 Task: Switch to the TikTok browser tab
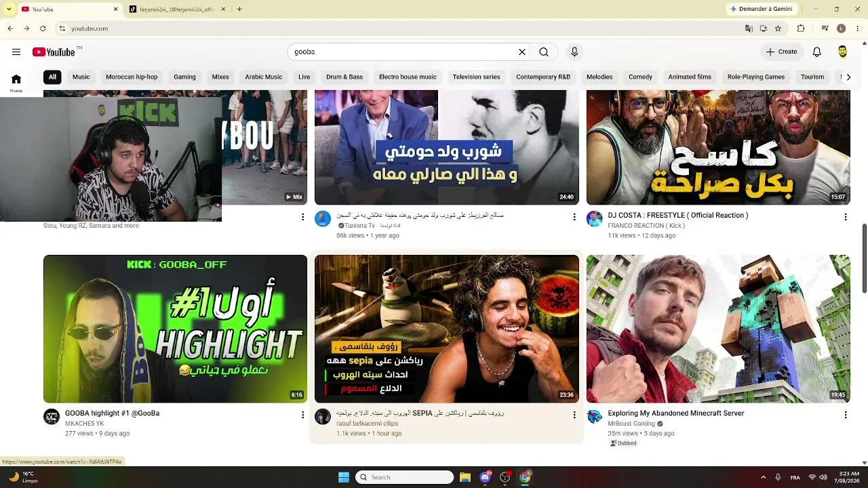(x=176, y=9)
